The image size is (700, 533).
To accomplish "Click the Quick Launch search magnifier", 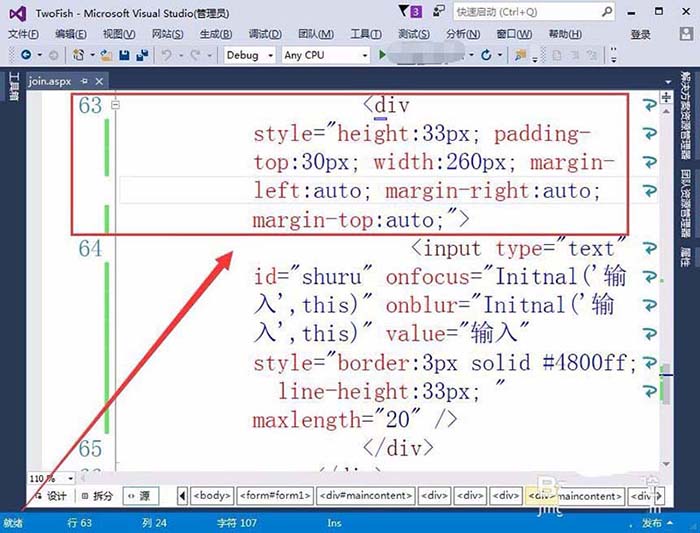I will 607,12.
